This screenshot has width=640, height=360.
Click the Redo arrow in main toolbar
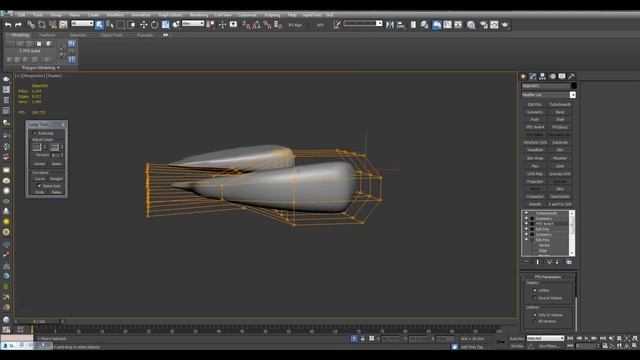[18, 25]
